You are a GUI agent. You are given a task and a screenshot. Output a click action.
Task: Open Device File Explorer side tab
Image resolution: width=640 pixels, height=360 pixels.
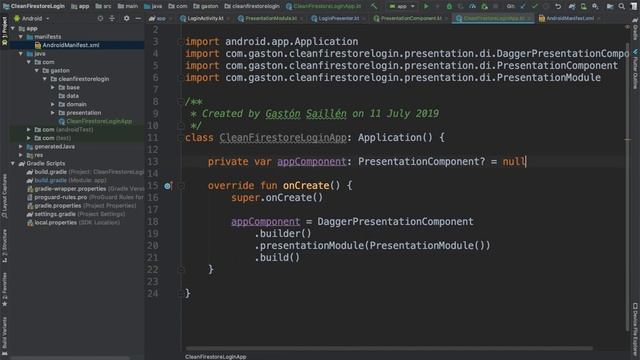635,329
